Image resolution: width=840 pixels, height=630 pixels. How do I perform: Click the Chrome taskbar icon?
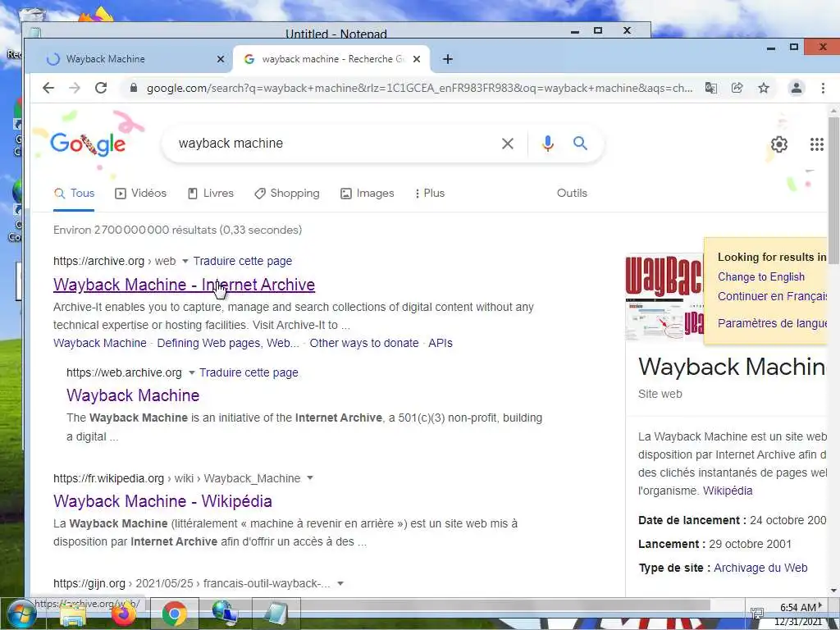point(174,614)
